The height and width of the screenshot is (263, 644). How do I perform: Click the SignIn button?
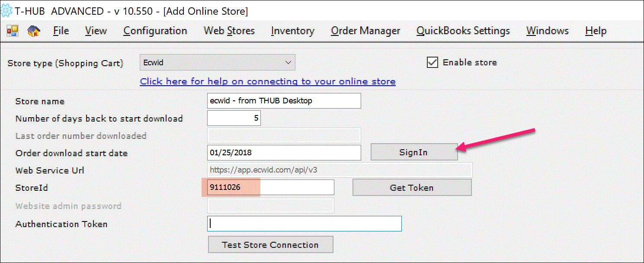(x=414, y=152)
